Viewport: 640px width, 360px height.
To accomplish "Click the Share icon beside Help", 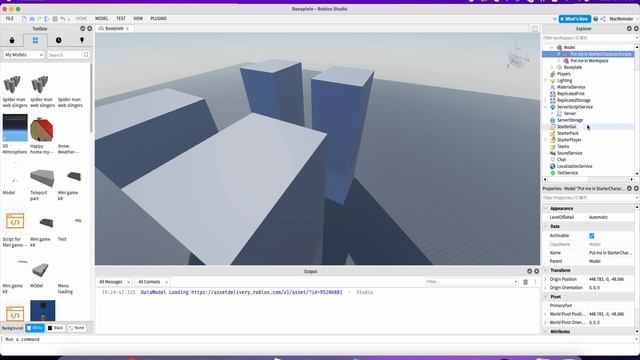I will coord(603,19).
